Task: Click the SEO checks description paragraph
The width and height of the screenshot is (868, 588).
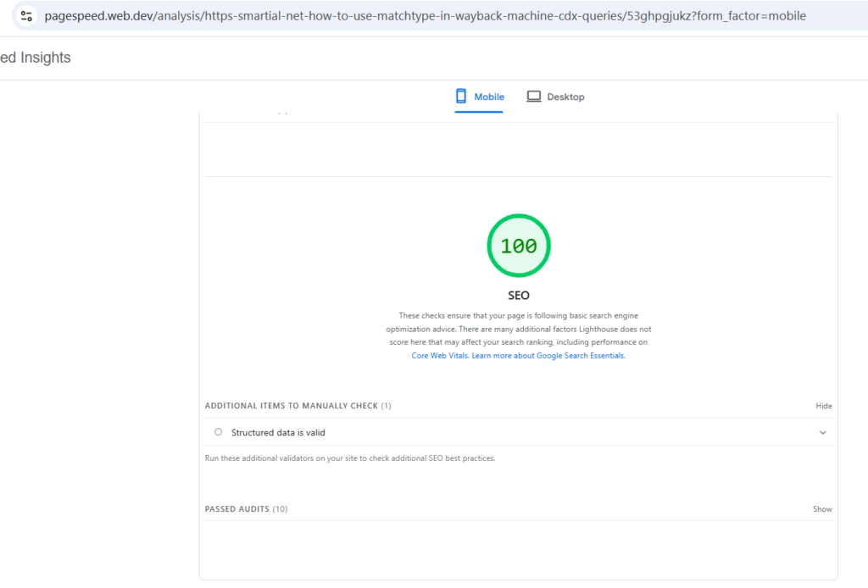Action: click(518, 329)
